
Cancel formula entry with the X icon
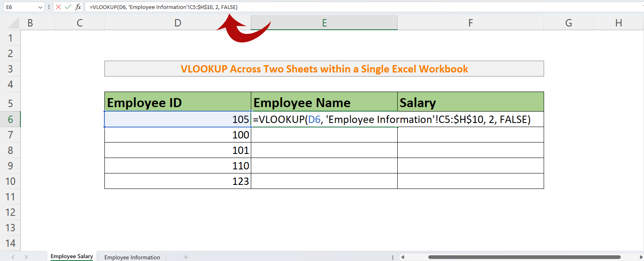click(58, 7)
